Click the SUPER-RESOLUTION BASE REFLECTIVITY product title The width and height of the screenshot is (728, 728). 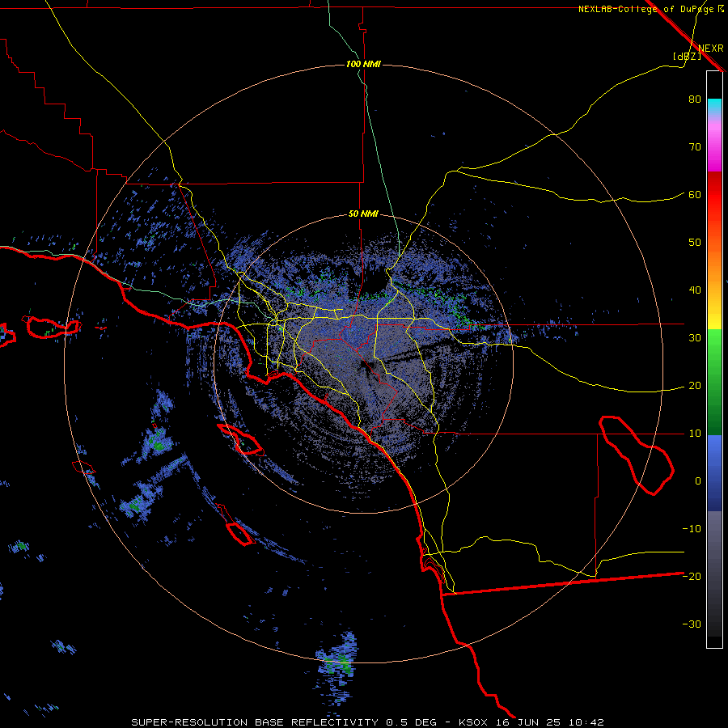255,722
